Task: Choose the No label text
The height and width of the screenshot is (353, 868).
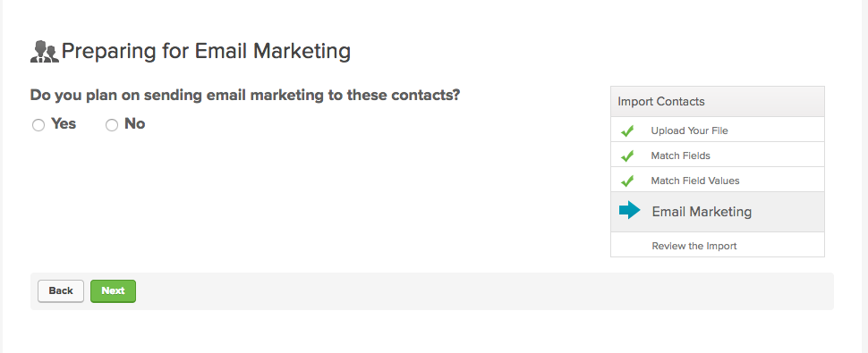Action: coord(134,123)
